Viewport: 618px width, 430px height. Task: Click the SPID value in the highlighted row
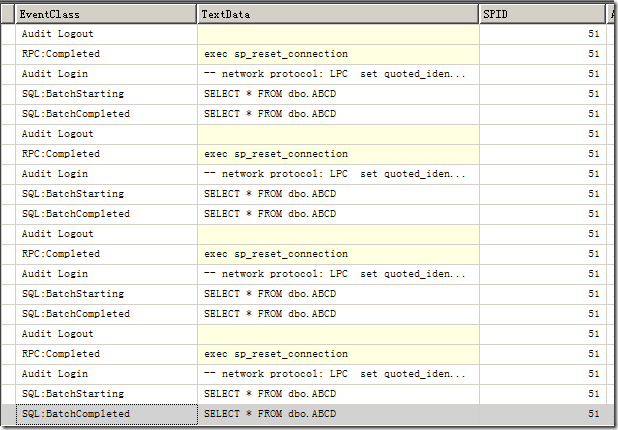click(593, 414)
